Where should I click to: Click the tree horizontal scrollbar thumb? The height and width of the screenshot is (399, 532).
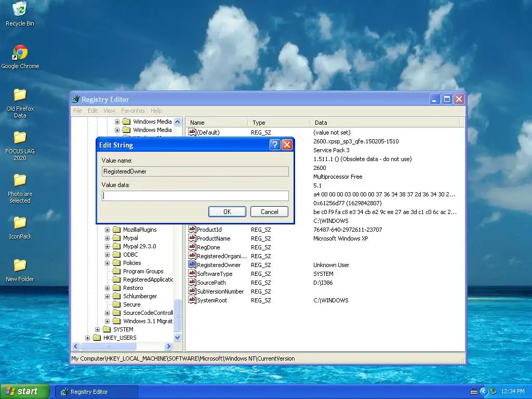pos(108,347)
